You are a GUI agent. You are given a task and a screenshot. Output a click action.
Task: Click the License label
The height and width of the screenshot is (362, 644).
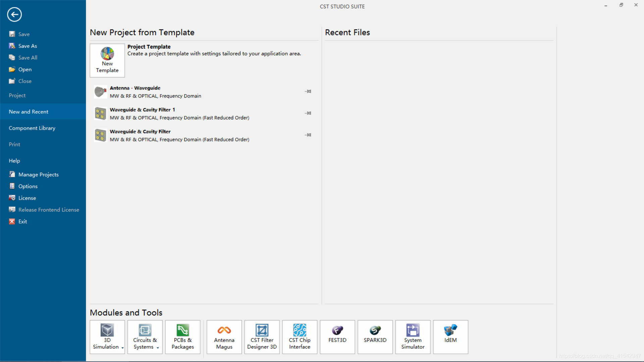[27, 198]
